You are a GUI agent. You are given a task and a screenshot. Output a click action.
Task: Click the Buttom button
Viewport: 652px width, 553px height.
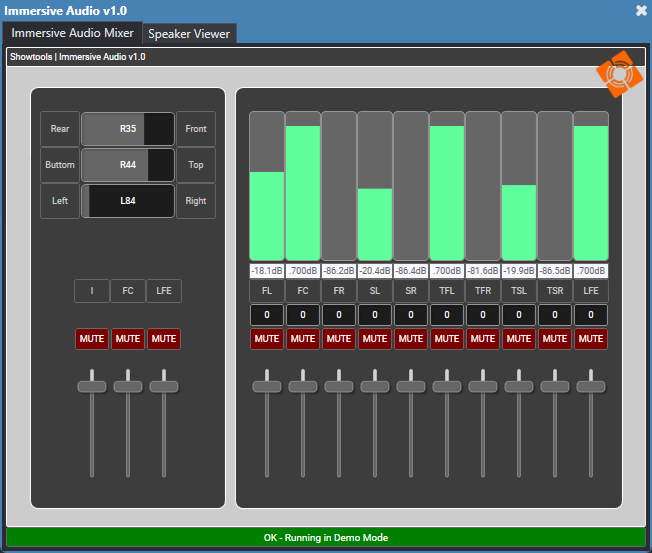point(60,165)
